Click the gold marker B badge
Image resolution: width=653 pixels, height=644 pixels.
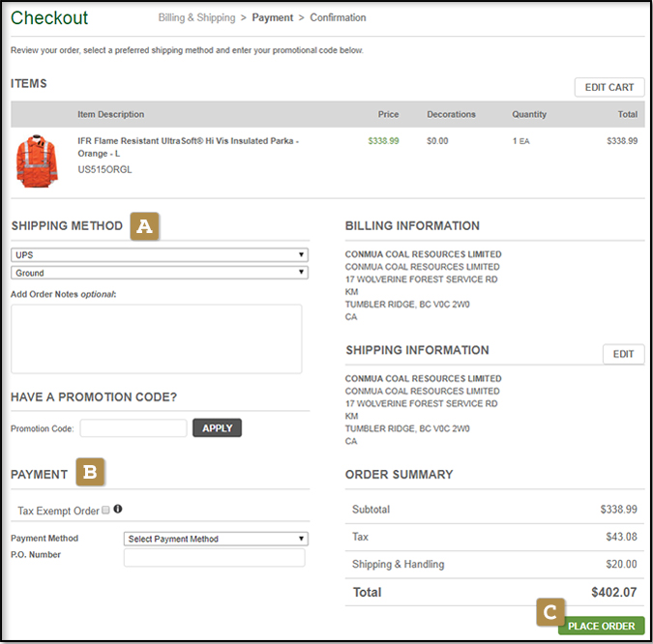[x=90, y=473]
